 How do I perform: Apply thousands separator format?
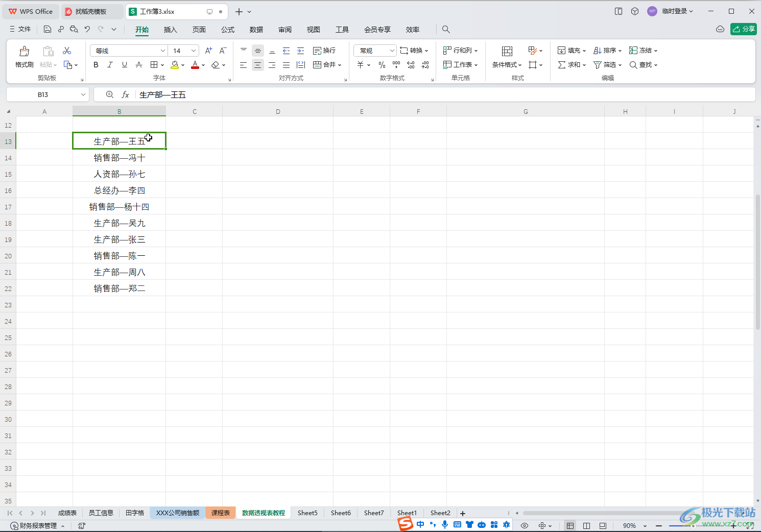tap(396, 65)
